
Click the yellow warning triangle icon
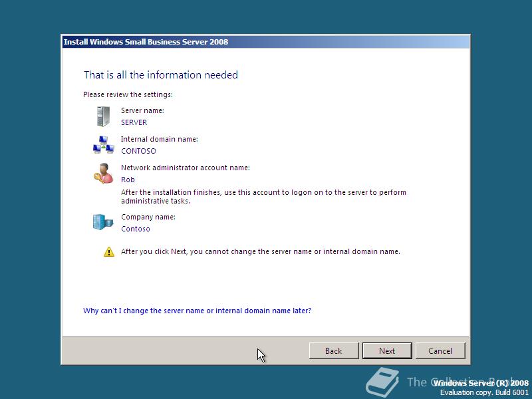click(109, 252)
